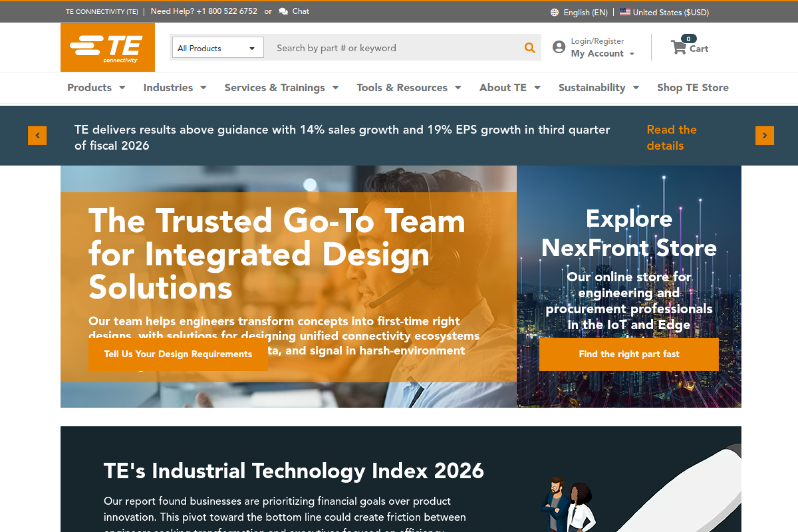Click the fiscal 2026 results headline text
This screenshot has height=532, width=798.
coord(342,138)
